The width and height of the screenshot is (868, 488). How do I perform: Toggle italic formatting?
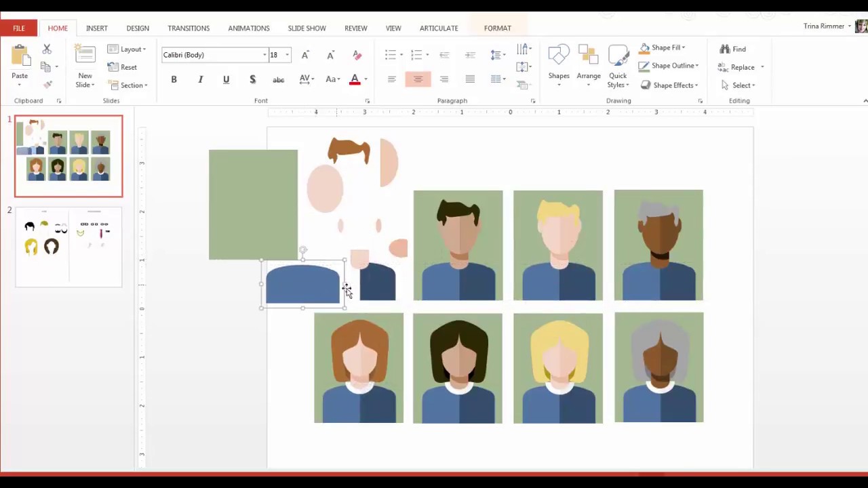(200, 79)
